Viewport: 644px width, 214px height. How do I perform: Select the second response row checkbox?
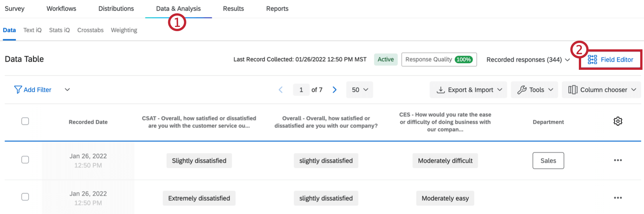(x=25, y=197)
